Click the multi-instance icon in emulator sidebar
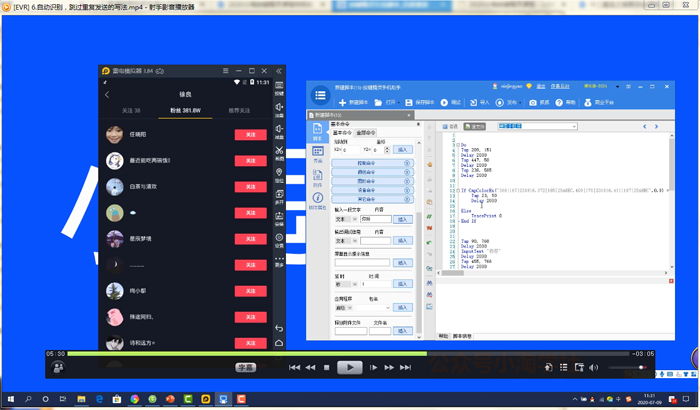Viewport: 700px width, 410px height. (x=279, y=193)
